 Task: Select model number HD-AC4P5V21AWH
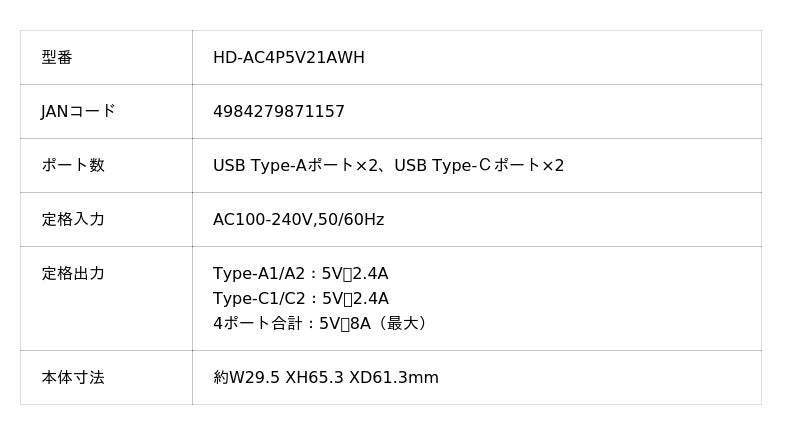coord(288,58)
